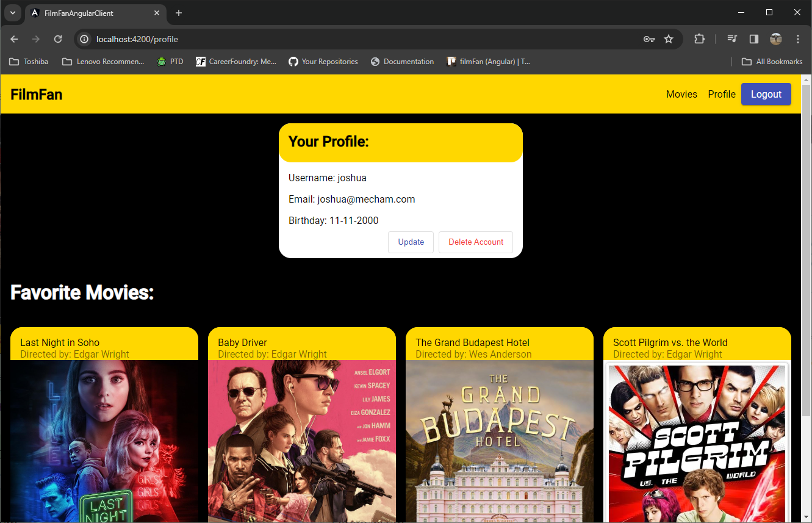Open the Your Repositories GitHub bookmark
This screenshot has height=523, width=812.
point(323,62)
